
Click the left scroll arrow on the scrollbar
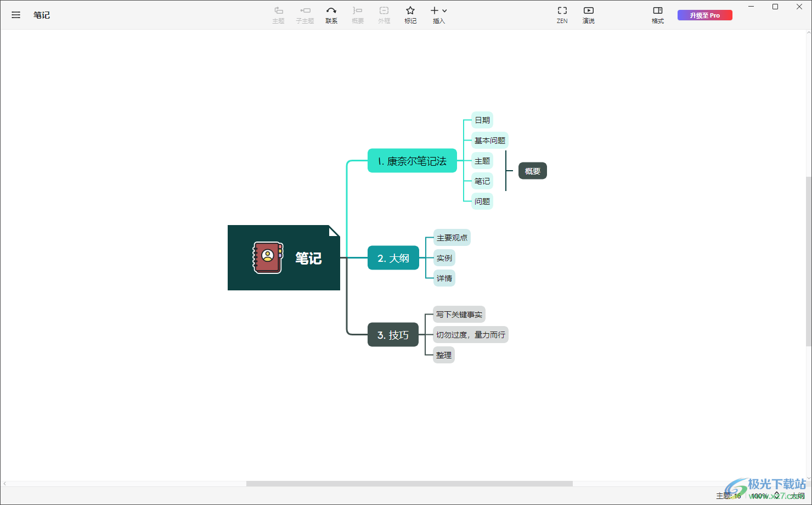pos(4,484)
